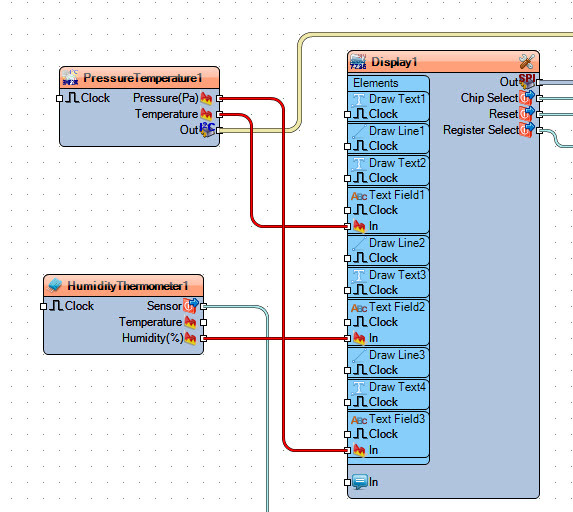Click the Draw Line3 element icon
Viewport: 573px width, 512px height.
[x=359, y=355]
